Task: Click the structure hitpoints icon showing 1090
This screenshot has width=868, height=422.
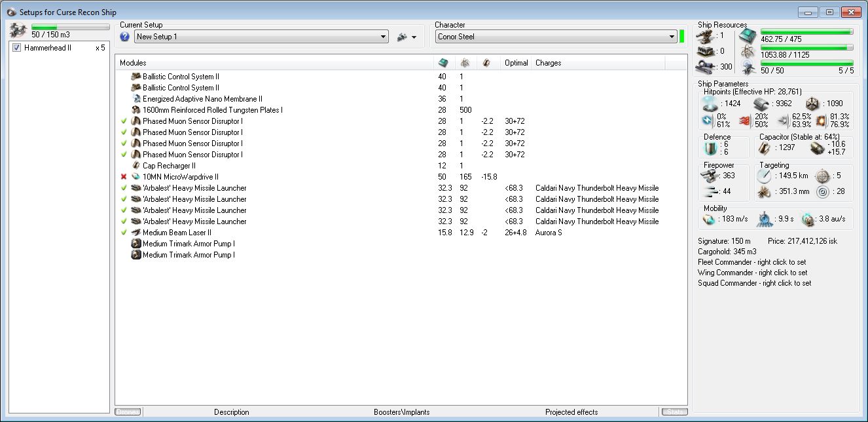Action: click(813, 104)
